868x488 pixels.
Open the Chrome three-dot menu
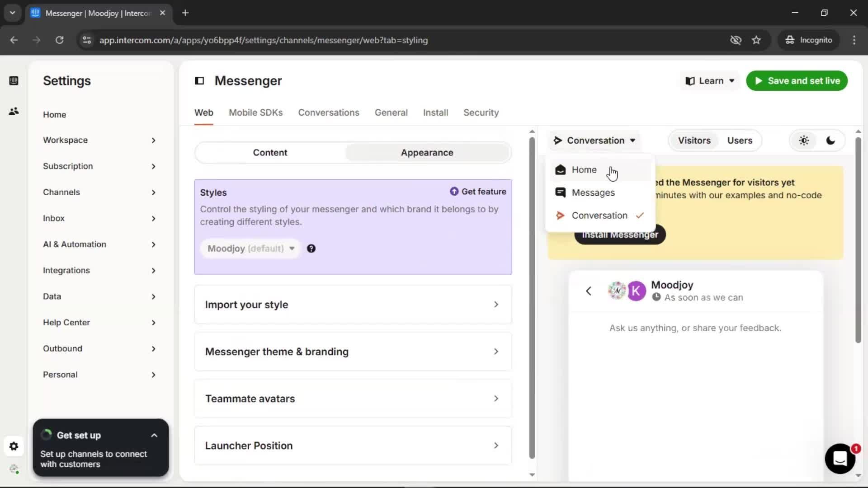(x=854, y=40)
